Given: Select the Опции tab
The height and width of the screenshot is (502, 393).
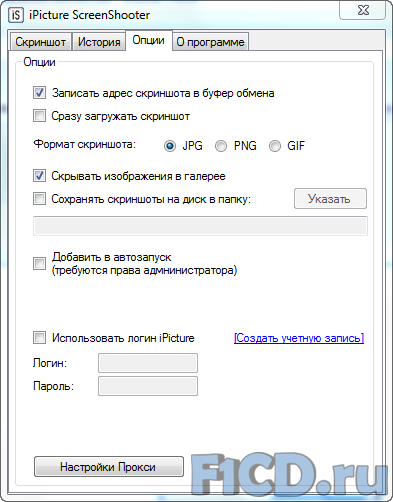Looking at the screenshot, I should pos(149,40).
